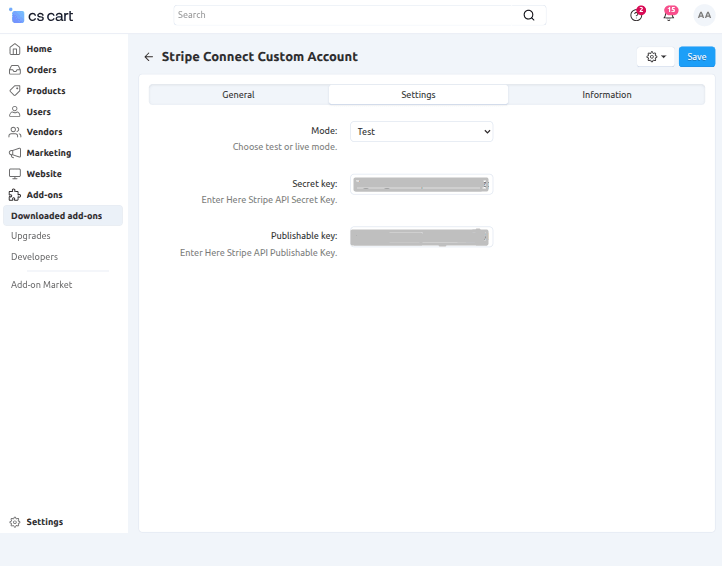Go back using the left arrow
This screenshot has height=566, width=722.
click(x=148, y=57)
